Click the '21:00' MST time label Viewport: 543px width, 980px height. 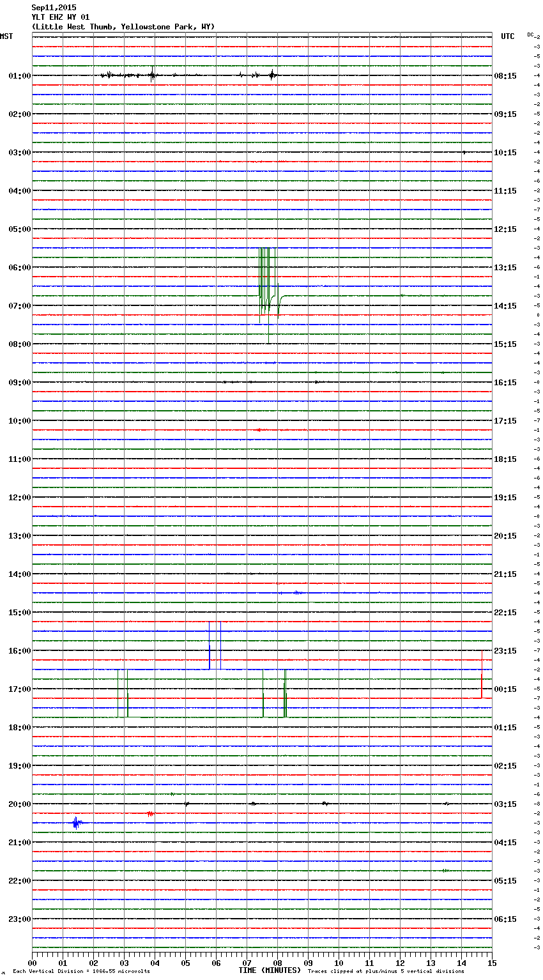point(20,843)
